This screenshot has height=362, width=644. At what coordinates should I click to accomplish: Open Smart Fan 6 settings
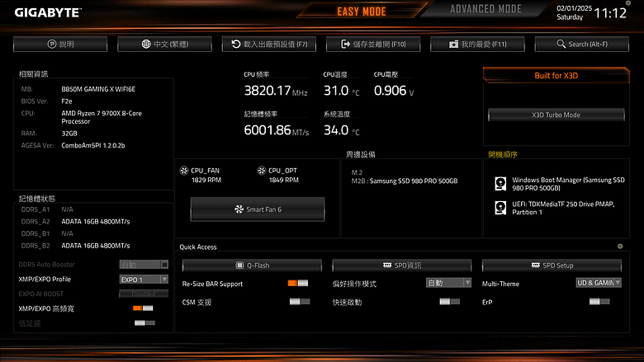click(x=258, y=209)
